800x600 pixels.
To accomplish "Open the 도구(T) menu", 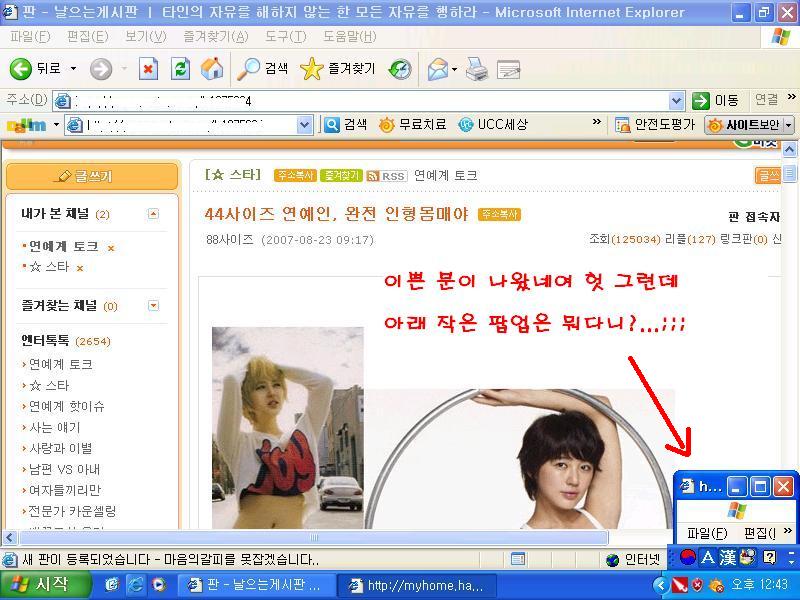I will 286,37.
